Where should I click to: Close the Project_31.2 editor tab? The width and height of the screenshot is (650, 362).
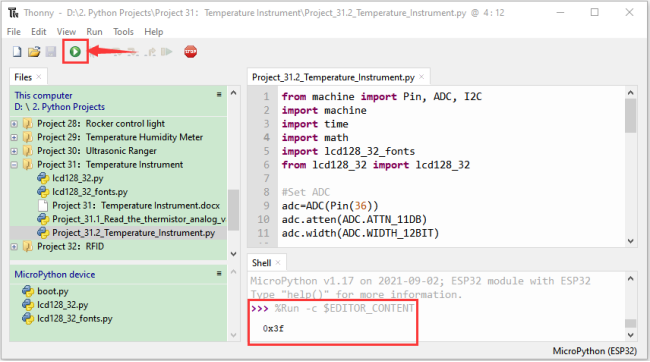[x=421, y=77]
